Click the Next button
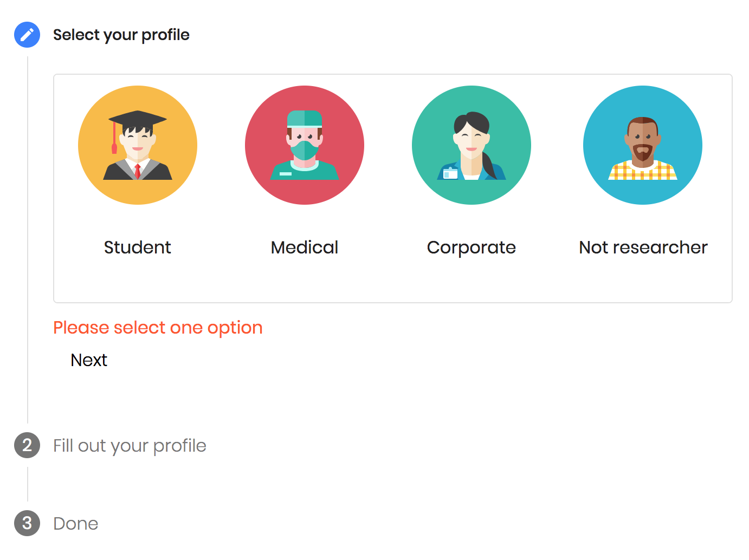Image resolution: width=749 pixels, height=560 pixels. [89, 360]
